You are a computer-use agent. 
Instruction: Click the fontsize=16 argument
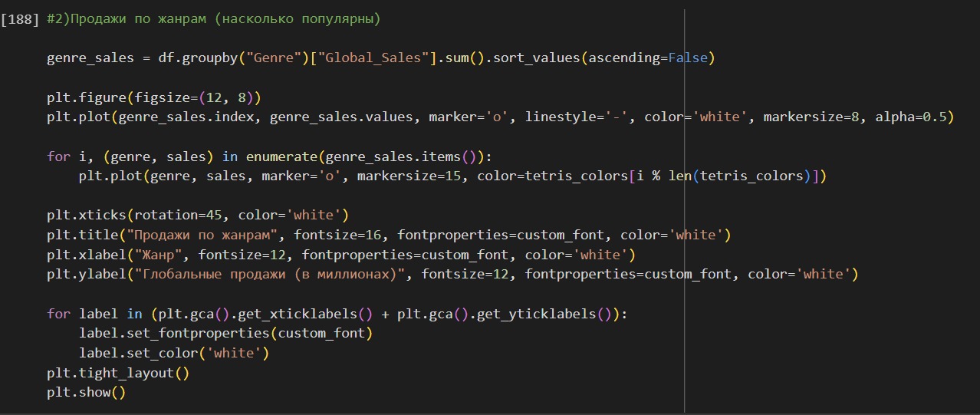337,235
